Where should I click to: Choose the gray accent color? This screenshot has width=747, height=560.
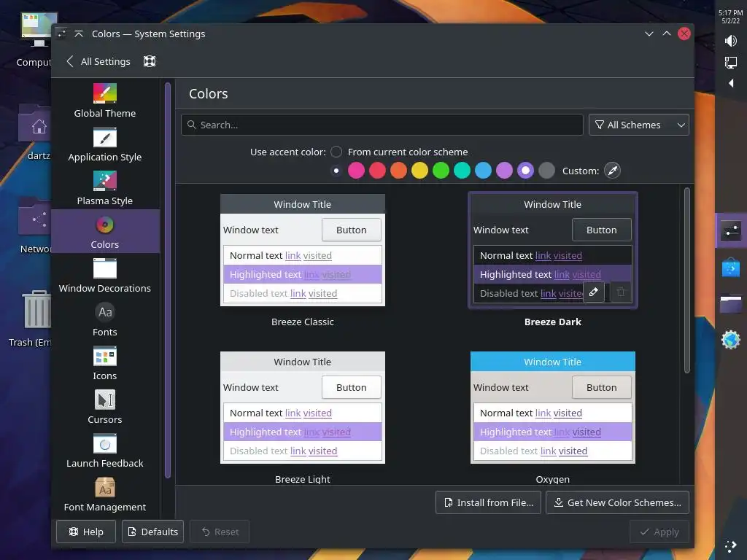[547, 171]
